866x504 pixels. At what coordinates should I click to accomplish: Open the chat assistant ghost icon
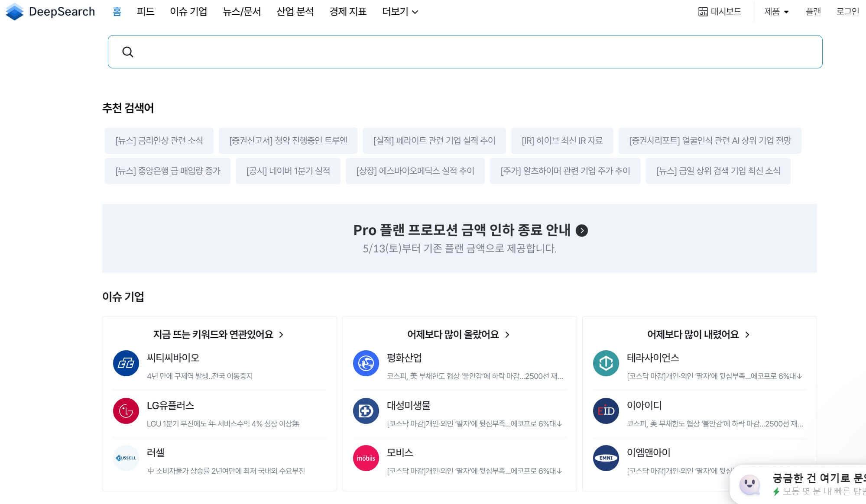(749, 485)
